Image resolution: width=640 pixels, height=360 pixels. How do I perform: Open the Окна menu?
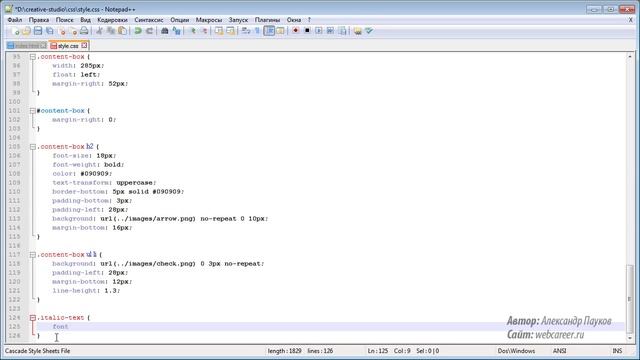pos(293,20)
